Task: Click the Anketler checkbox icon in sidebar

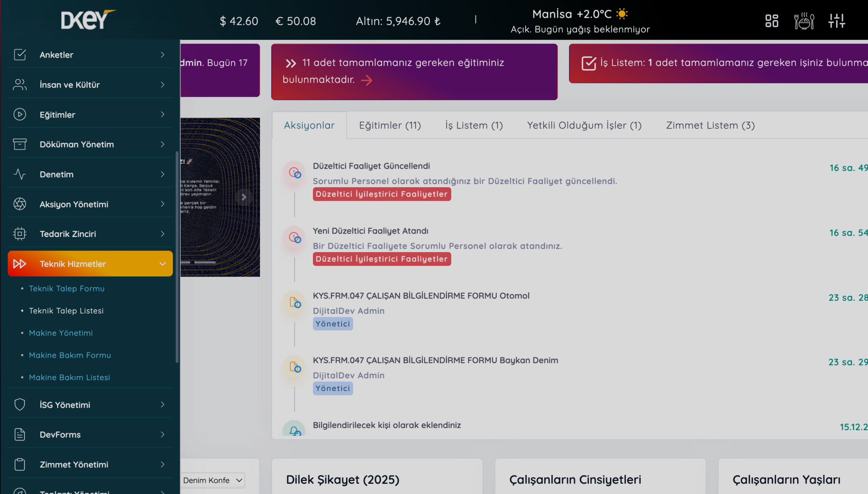Action: [x=20, y=55]
